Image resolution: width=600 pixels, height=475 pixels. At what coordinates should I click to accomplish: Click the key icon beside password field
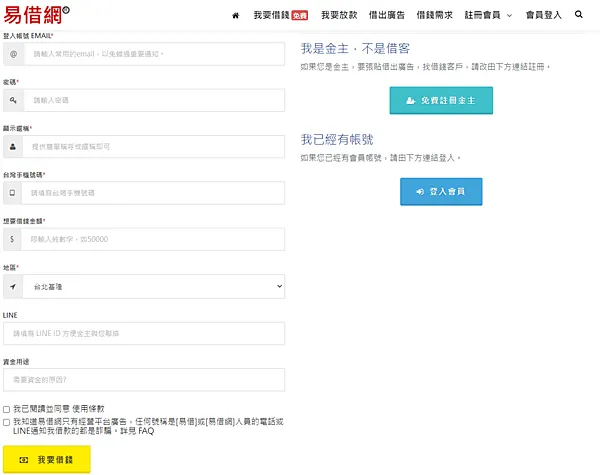pos(13,100)
